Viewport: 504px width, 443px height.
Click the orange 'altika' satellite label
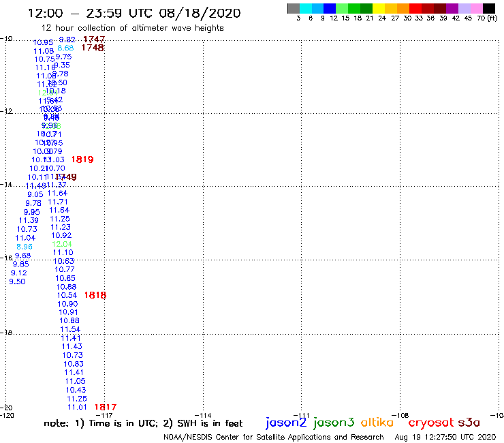[x=377, y=423]
